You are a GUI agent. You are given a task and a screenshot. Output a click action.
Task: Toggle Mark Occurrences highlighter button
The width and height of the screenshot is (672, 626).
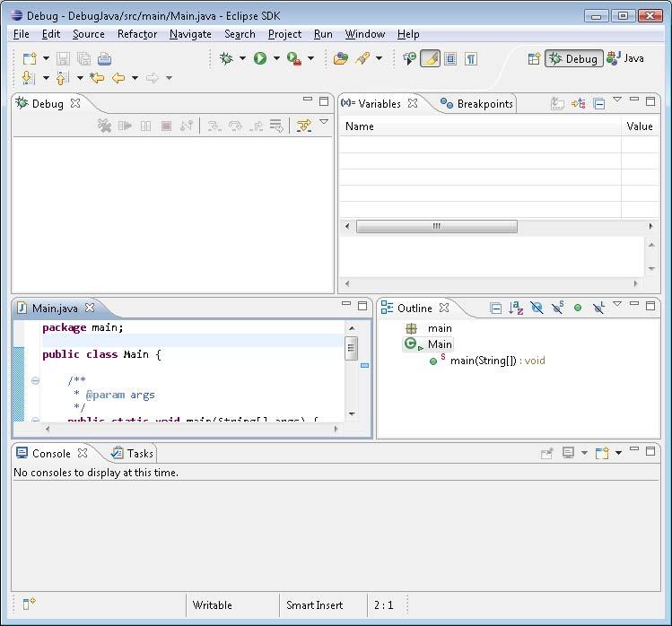(430, 58)
